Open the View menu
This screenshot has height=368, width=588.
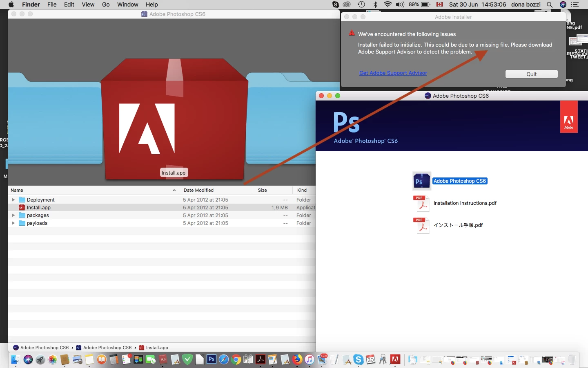pyautogui.click(x=88, y=4)
